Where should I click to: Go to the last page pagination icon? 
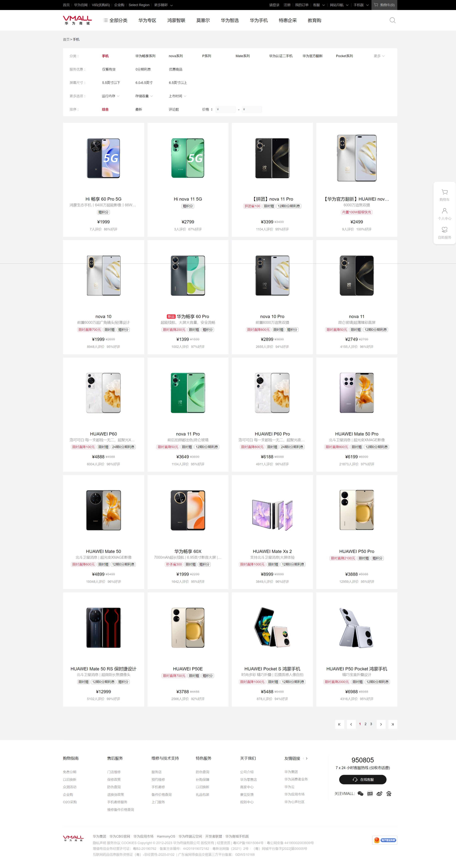[x=393, y=724]
